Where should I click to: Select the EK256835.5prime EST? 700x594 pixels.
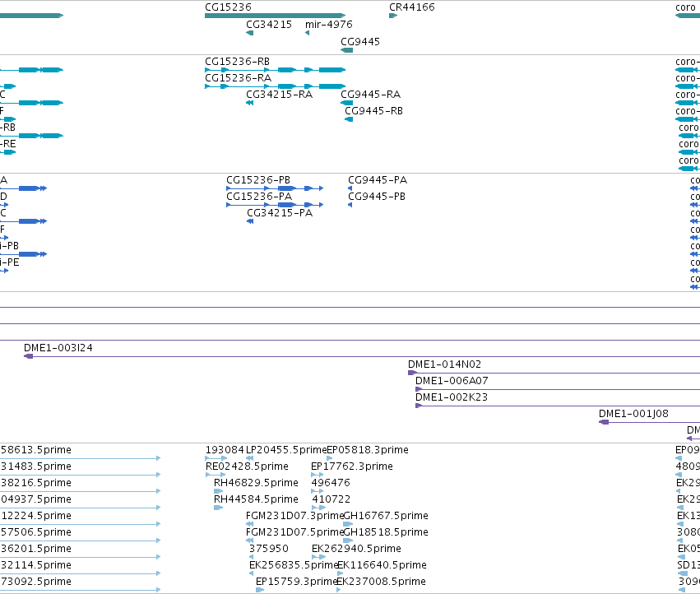(252, 574)
